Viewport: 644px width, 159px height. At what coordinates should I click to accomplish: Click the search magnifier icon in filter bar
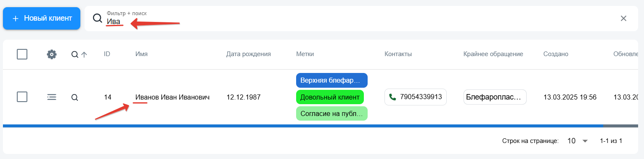[x=97, y=18]
